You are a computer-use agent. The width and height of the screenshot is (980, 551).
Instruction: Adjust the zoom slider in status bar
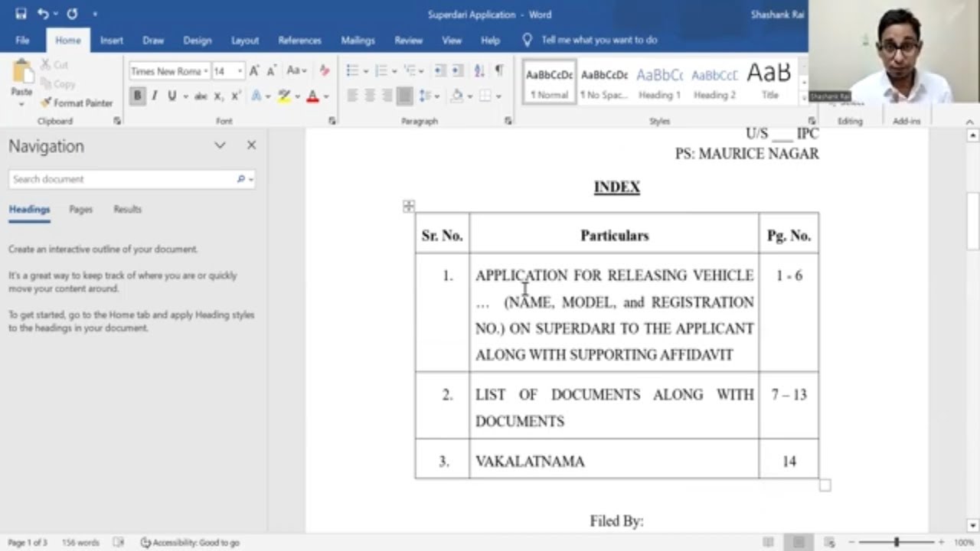(896, 542)
